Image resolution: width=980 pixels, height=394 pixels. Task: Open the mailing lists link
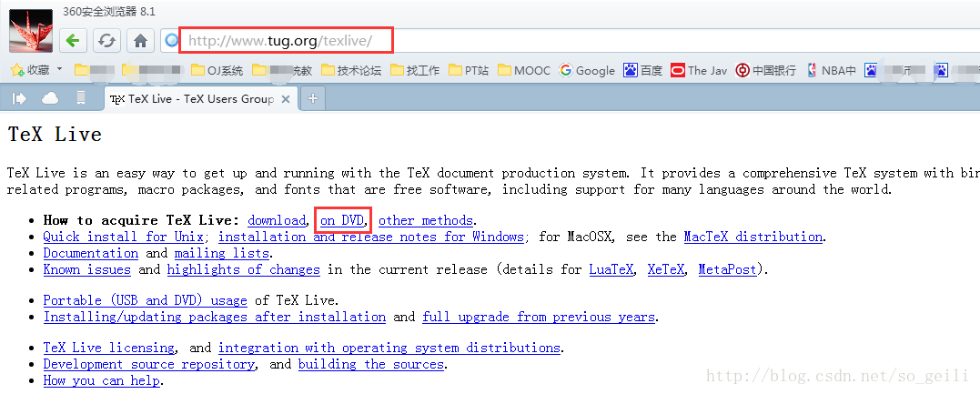click(x=222, y=253)
